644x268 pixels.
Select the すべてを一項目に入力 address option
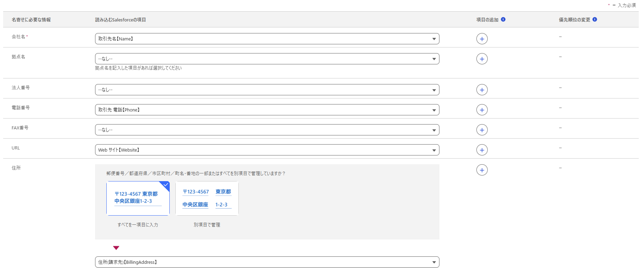pyautogui.click(x=138, y=198)
